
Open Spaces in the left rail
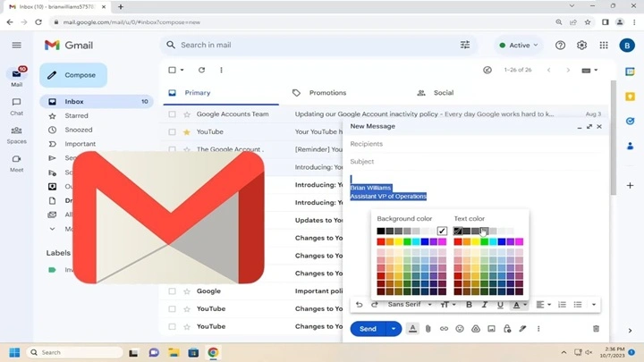(x=16, y=135)
